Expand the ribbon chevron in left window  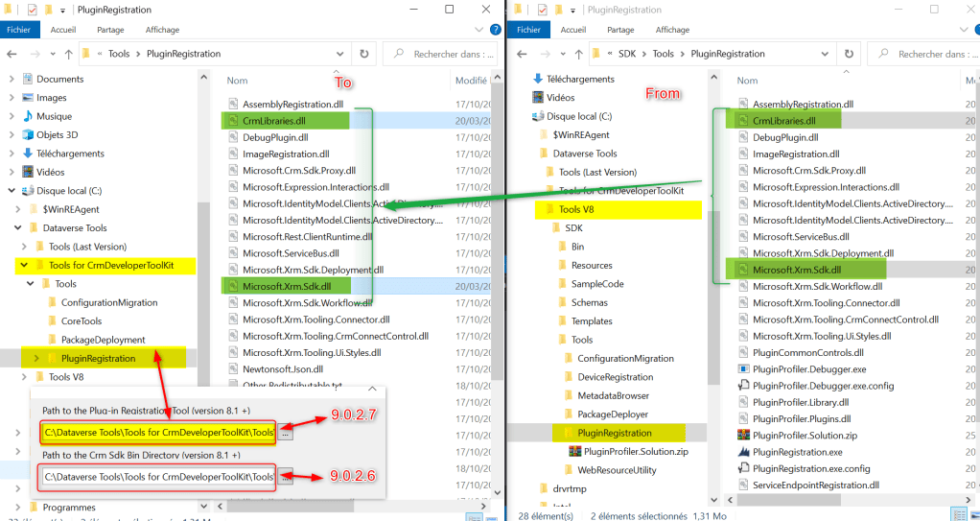coord(476,30)
